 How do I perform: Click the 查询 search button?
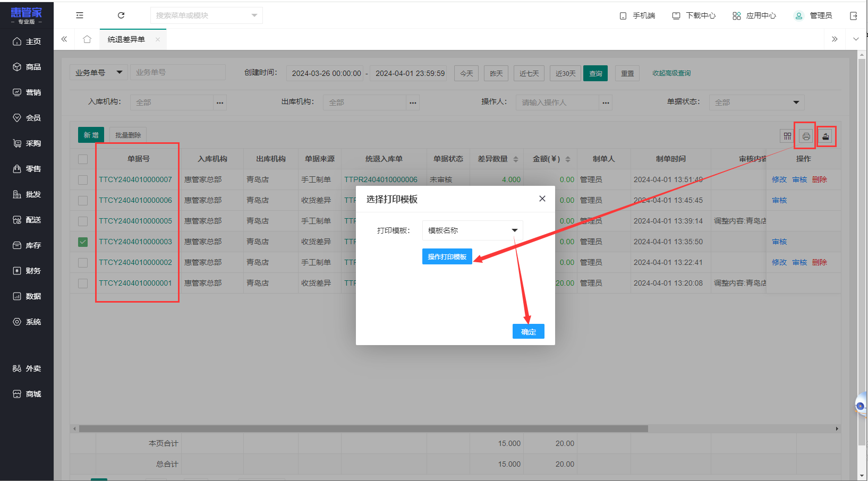coord(595,73)
